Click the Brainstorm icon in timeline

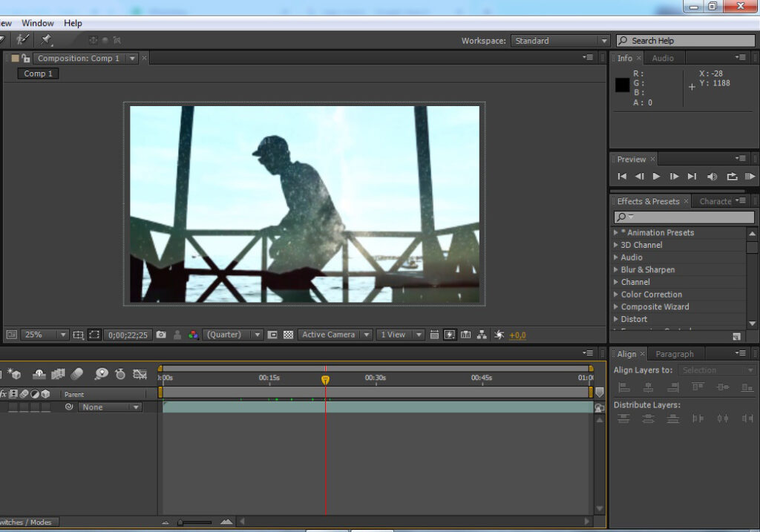[101, 374]
